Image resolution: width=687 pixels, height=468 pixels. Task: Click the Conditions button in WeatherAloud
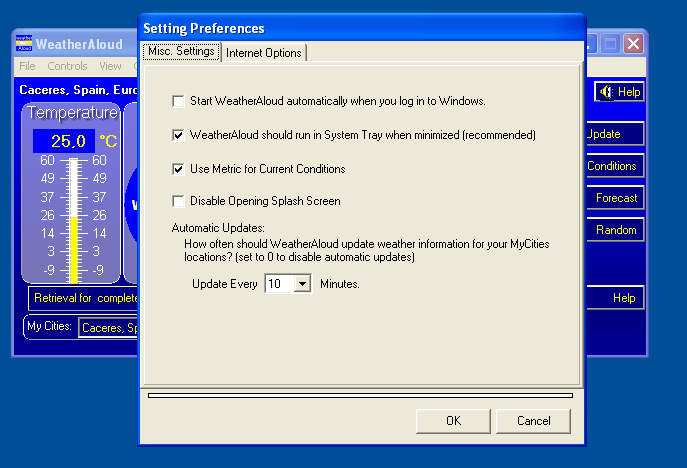(x=615, y=166)
